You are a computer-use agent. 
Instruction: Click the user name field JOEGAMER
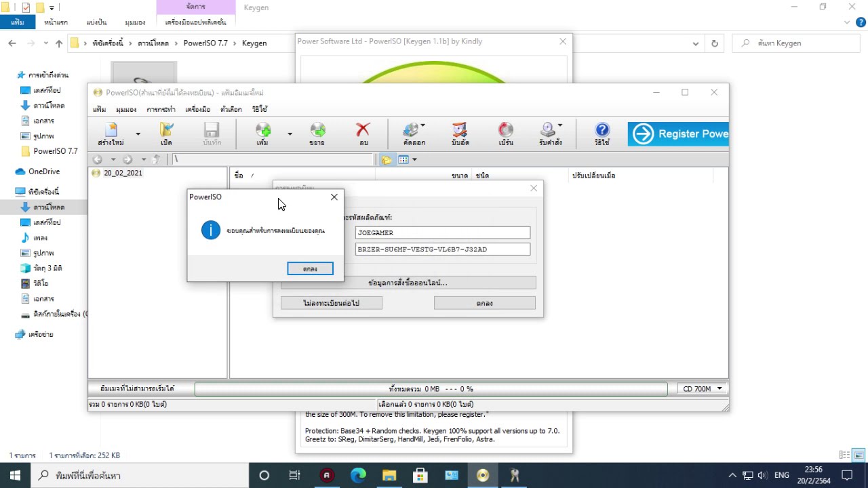coord(443,232)
